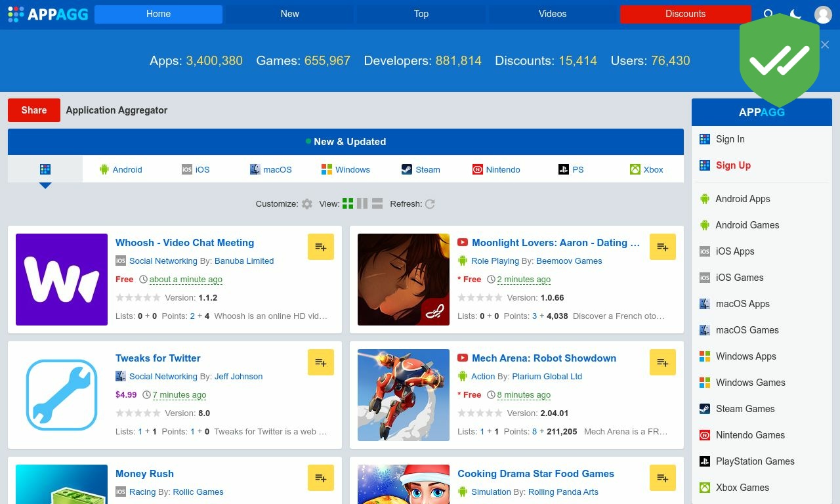
Task: Open Android Apps sidebar link
Action: pyautogui.click(x=762, y=199)
